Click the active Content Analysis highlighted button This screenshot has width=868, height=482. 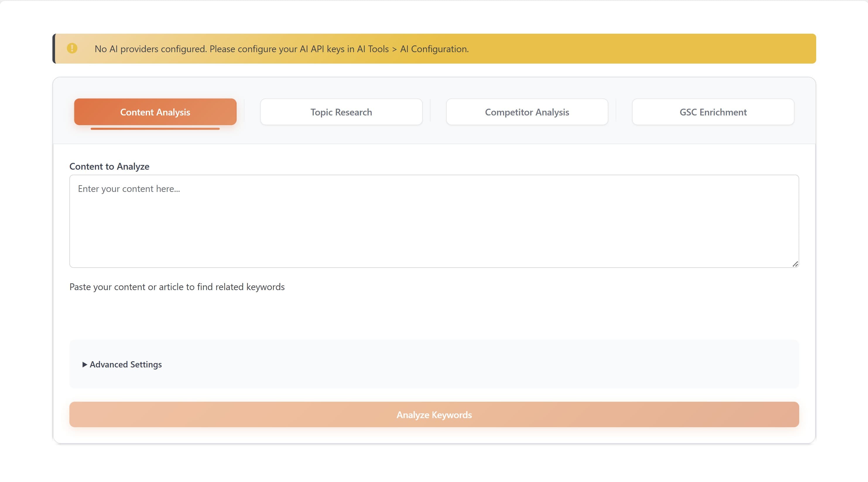click(155, 112)
